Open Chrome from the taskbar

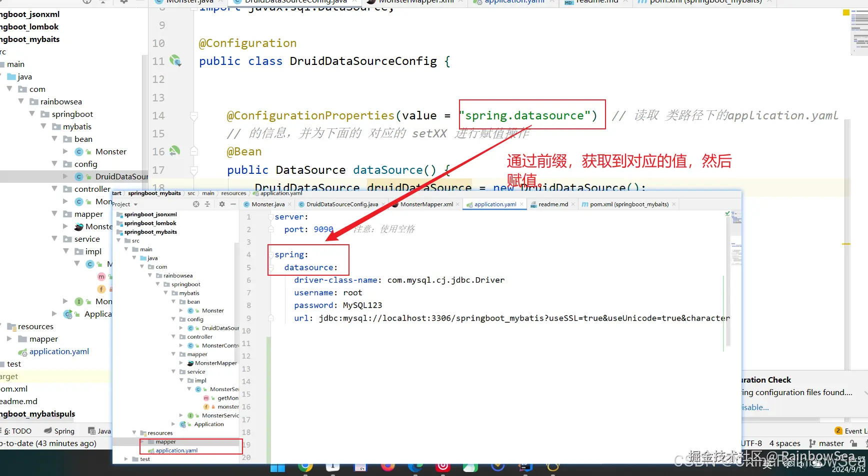coord(305,467)
